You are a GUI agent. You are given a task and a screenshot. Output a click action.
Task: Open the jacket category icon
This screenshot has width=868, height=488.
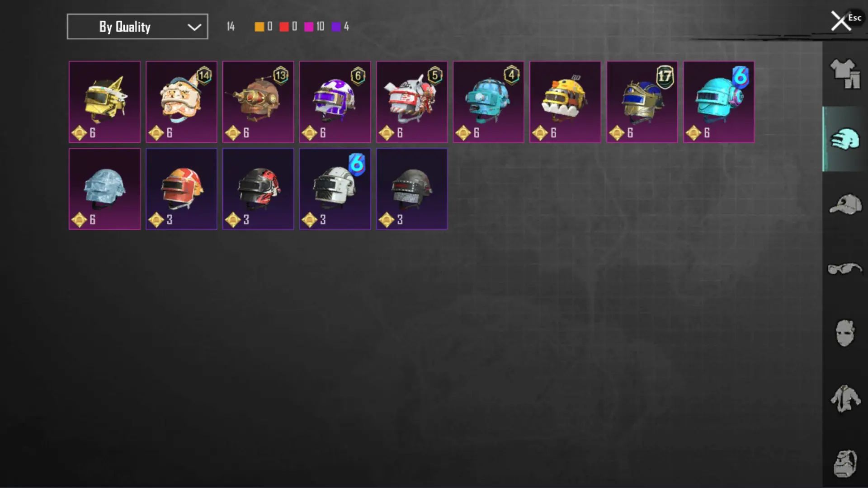(x=844, y=399)
